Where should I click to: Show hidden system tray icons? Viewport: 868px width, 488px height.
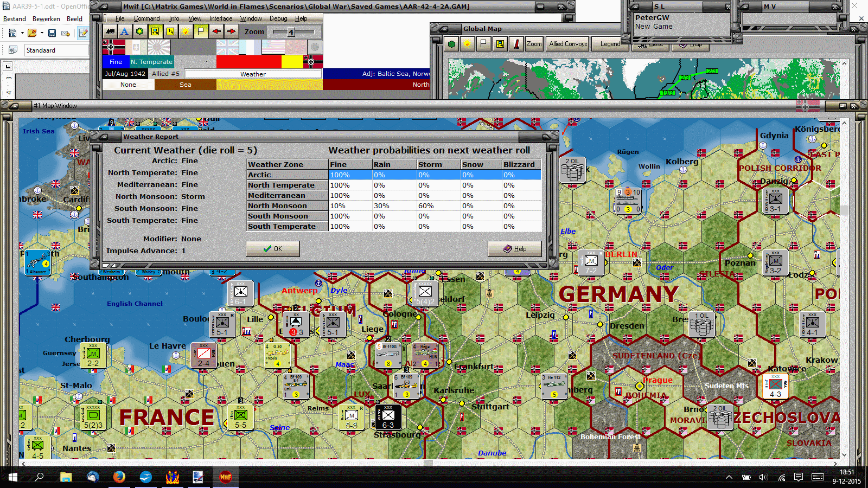(729, 477)
